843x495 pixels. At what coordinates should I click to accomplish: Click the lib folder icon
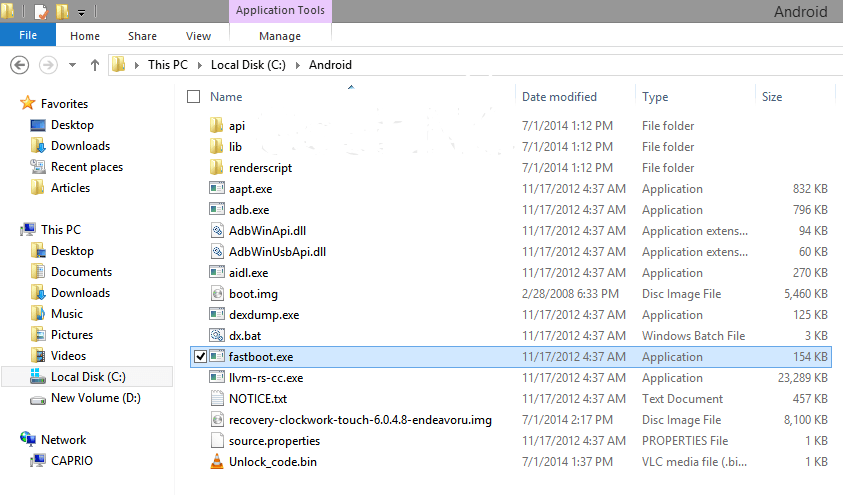point(217,146)
